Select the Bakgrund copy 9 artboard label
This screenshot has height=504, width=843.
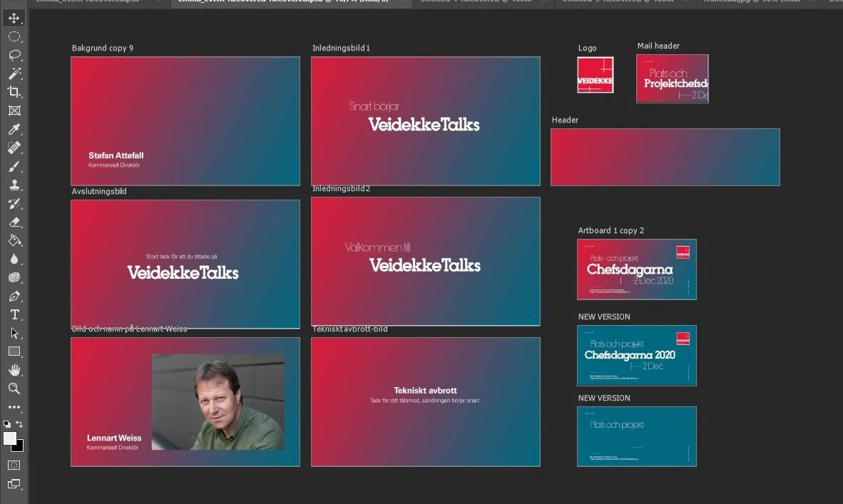(x=102, y=48)
